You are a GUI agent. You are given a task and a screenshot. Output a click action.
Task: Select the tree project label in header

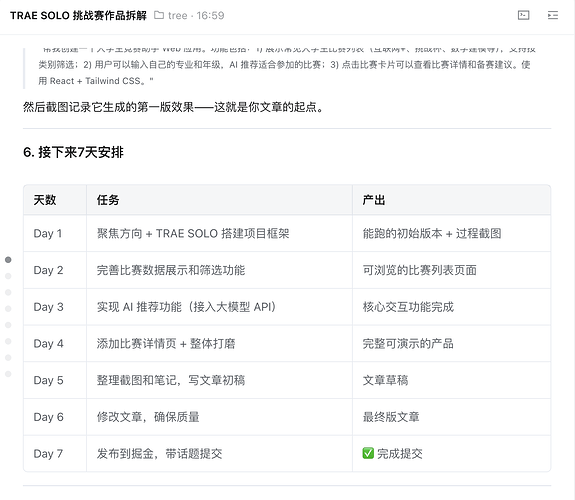[177, 15]
